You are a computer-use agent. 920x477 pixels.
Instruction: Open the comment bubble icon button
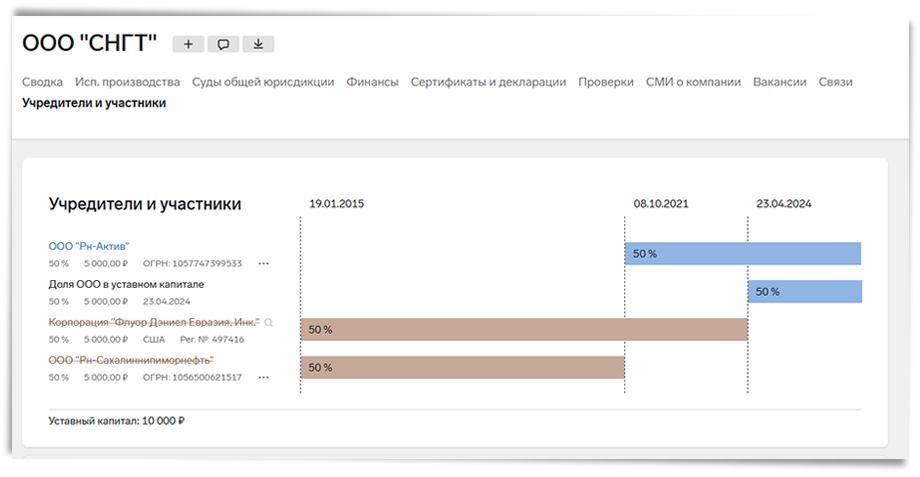(x=223, y=44)
